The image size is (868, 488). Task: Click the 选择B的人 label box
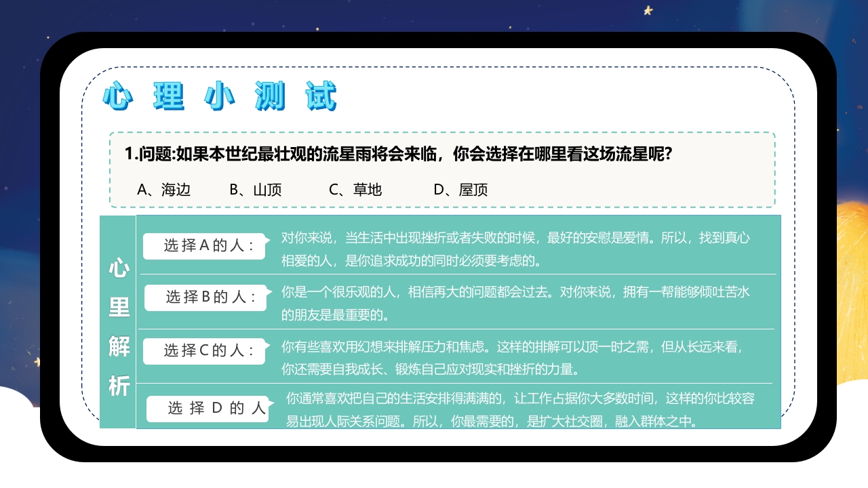[x=204, y=298]
